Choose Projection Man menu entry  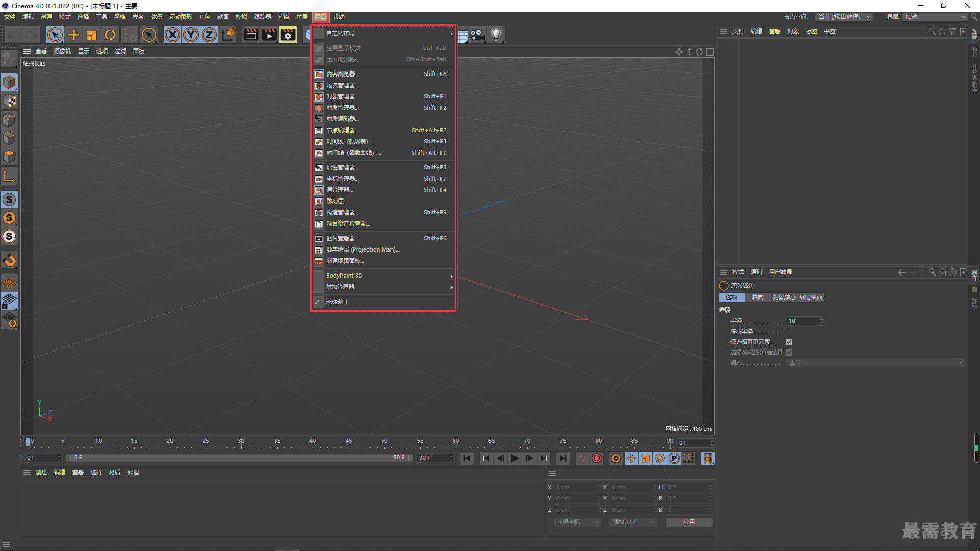(383, 249)
